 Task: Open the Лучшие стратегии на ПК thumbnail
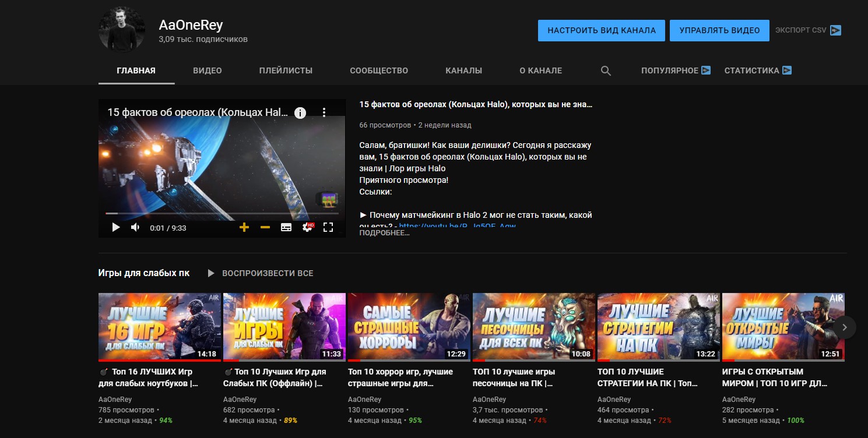(659, 327)
